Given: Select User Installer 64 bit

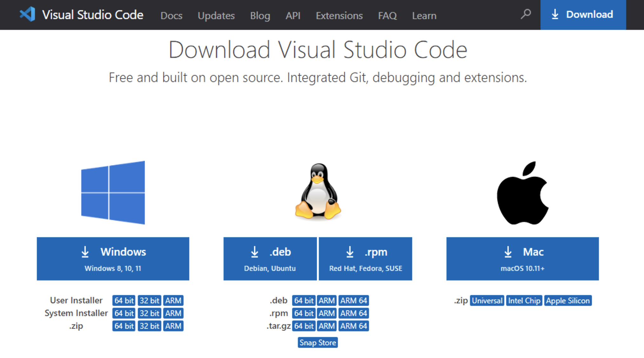Looking at the screenshot, I should (124, 300).
